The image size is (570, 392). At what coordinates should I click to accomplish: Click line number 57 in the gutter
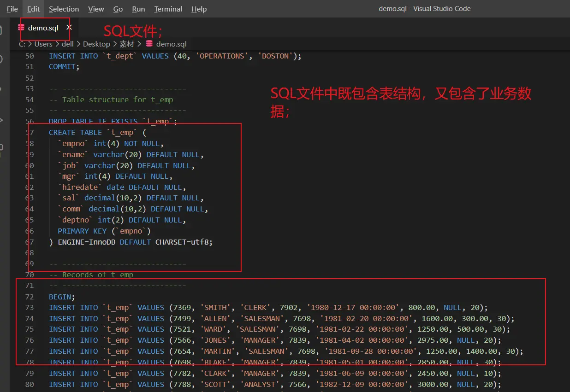pos(29,133)
